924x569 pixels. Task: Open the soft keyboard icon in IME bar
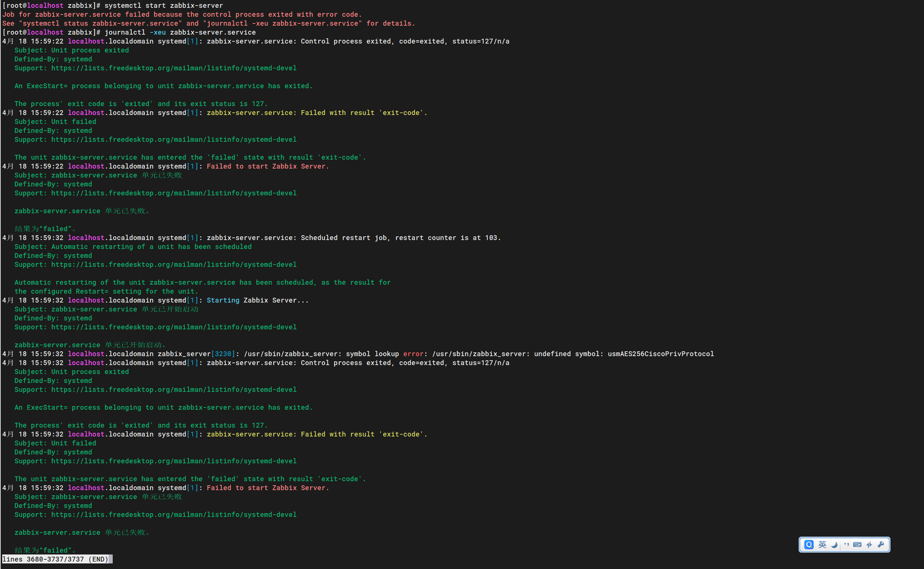pyautogui.click(x=857, y=544)
